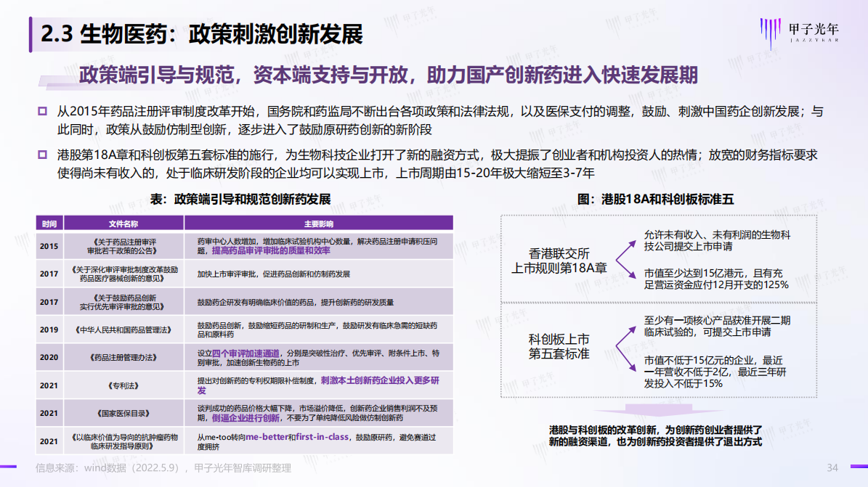Select the 时间 table header cell
Screen dimensions: 868x487
pyautogui.click(x=49, y=223)
